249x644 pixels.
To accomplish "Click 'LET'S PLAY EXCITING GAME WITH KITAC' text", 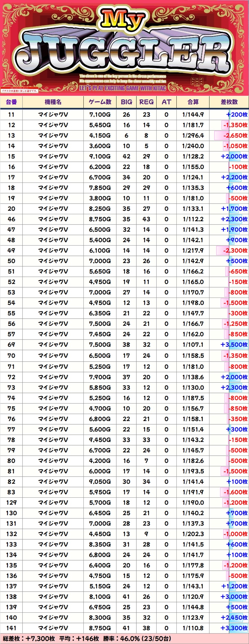I will pyautogui.click(x=123, y=88).
